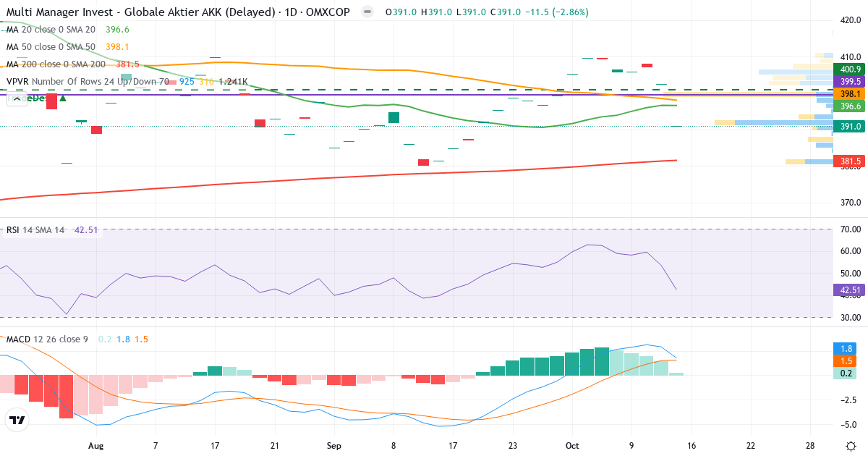Click the gray market status pill icon beside OMXCOP
This screenshot has width=868, height=456.
(367, 12)
